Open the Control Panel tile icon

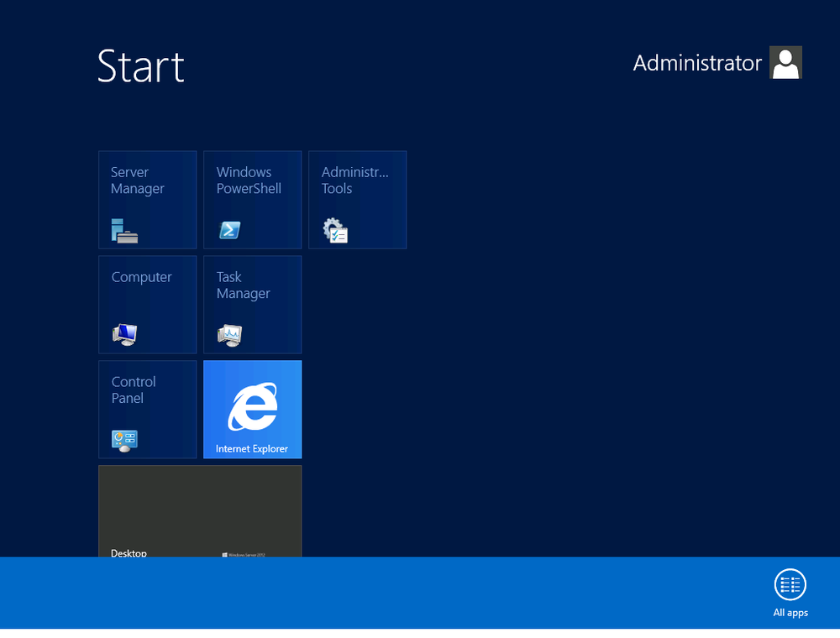coord(124,441)
